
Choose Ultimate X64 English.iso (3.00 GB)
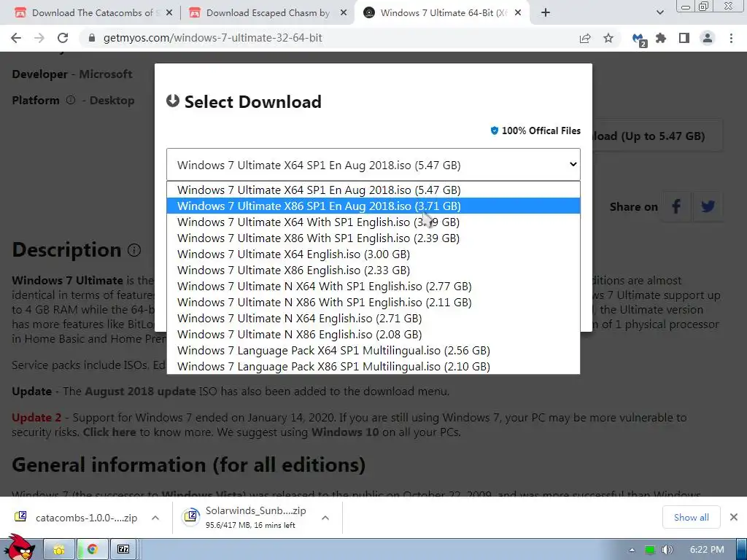coord(373,254)
